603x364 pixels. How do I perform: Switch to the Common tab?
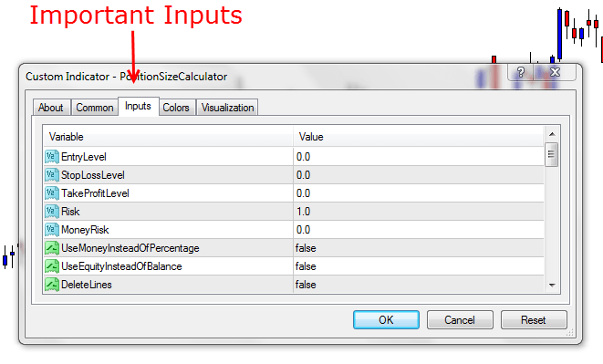coord(95,108)
